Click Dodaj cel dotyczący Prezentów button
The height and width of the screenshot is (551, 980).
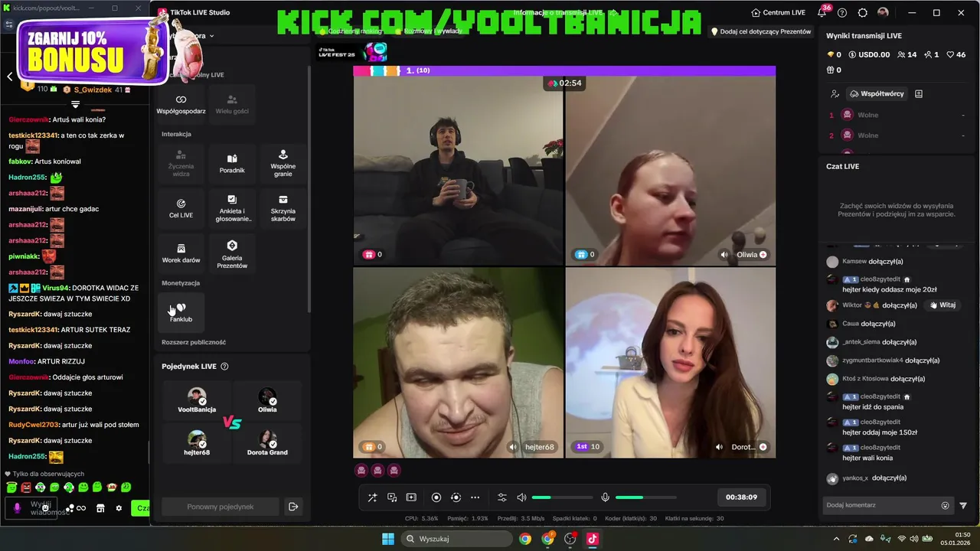coord(761,32)
